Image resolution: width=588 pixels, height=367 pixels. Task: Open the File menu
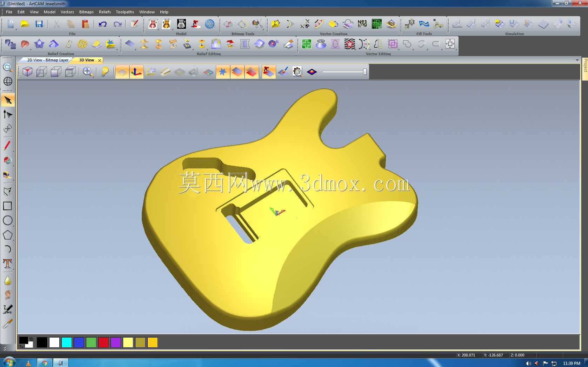click(x=9, y=12)
